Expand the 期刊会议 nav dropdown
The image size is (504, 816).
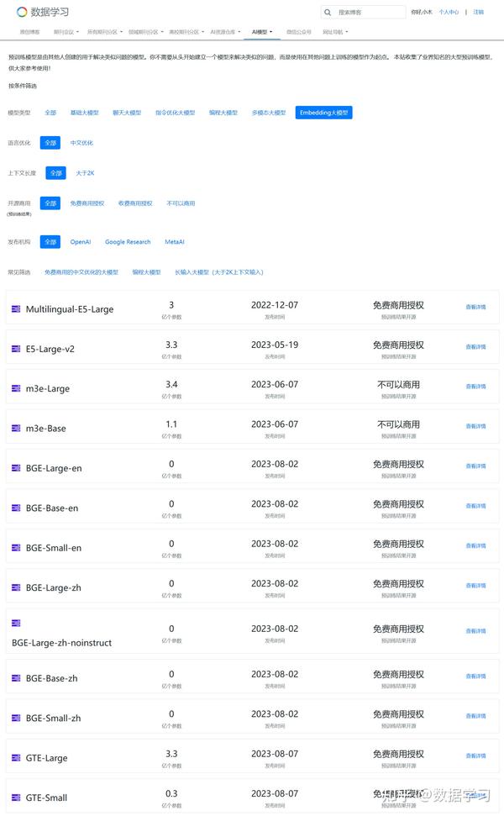(65, 32)
